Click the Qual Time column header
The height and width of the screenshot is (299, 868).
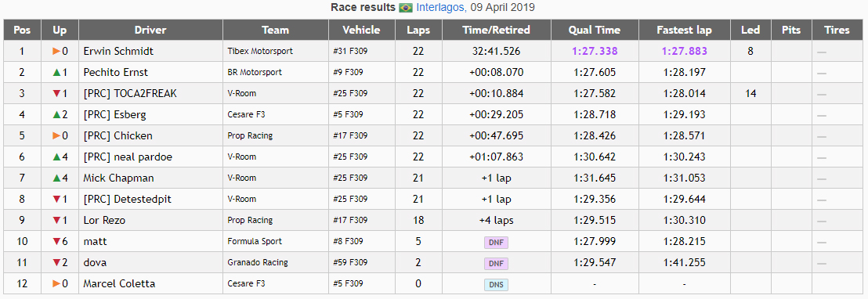[595, 30]
